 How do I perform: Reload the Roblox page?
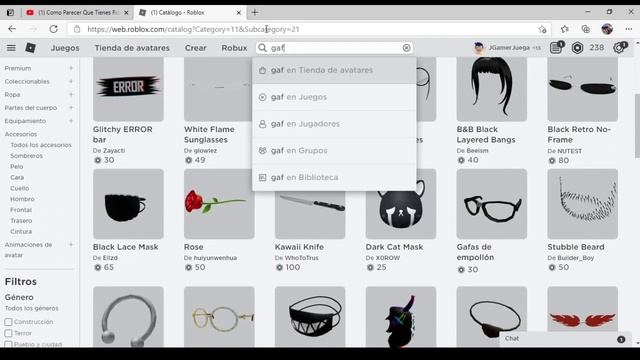click(53, 29)
